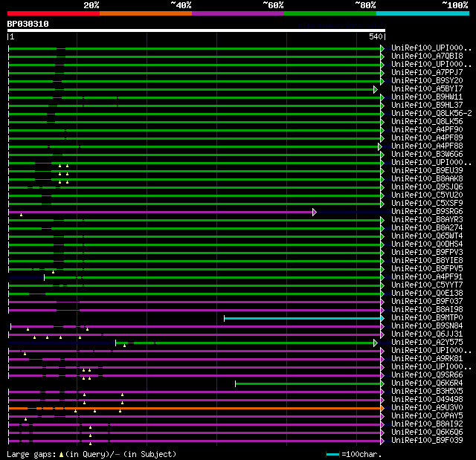Open hit UniRef100_Q8LK56-2
The width and height of the screenshot is (476, 460).
tap(431, 114)
